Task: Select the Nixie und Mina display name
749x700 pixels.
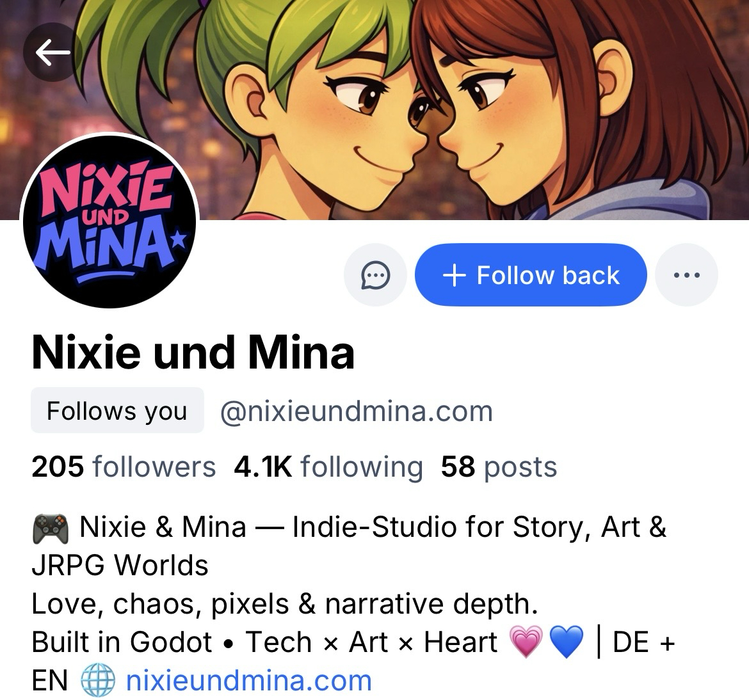Action: pyautogui.click(x=193, y=353)
